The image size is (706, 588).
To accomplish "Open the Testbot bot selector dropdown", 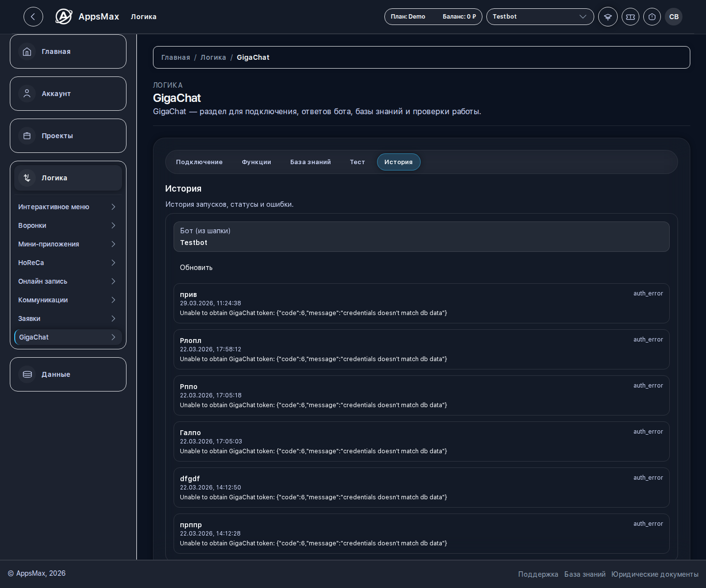I will (540, 17).
